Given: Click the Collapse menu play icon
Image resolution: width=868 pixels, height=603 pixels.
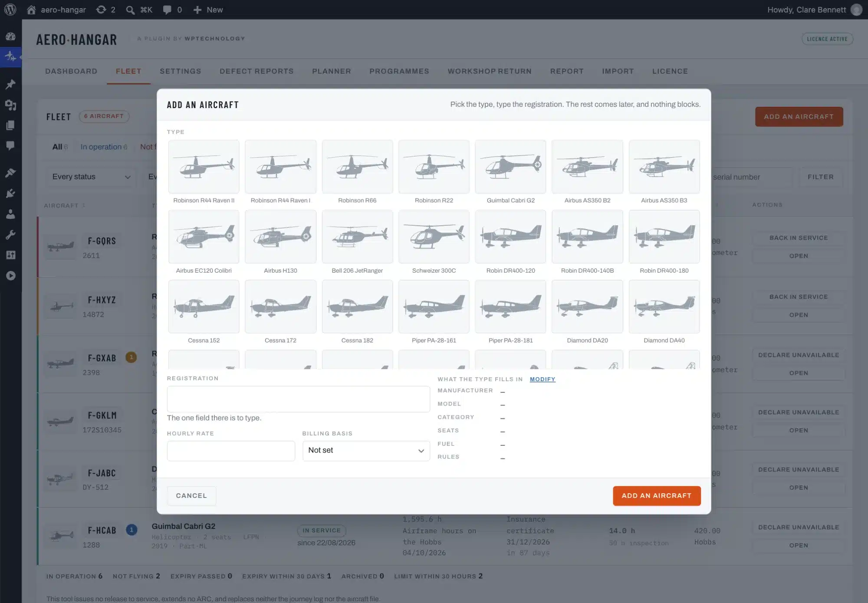Looking at the screenshot, I should (x=10, y=276).
